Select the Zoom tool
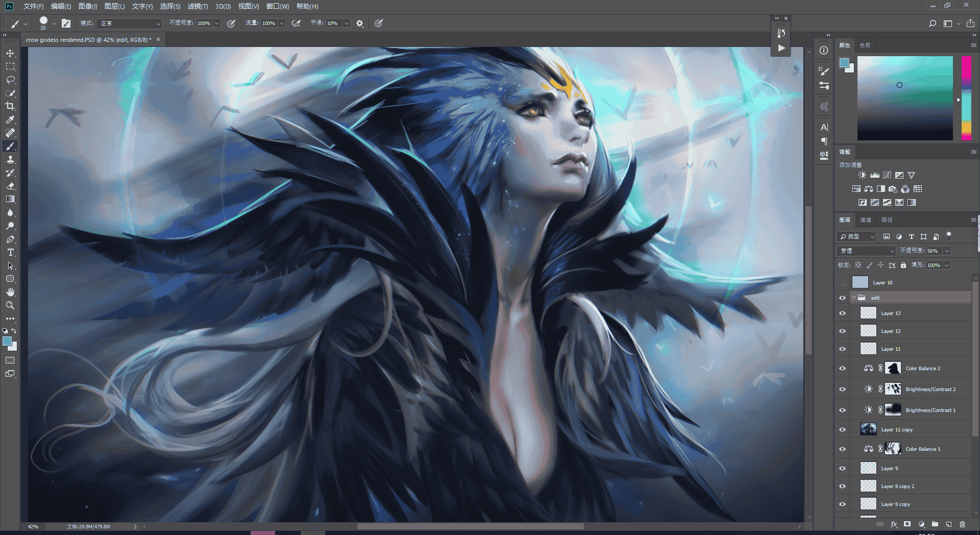This screenshot has height=535, width=980. click(x=10, y=305)
